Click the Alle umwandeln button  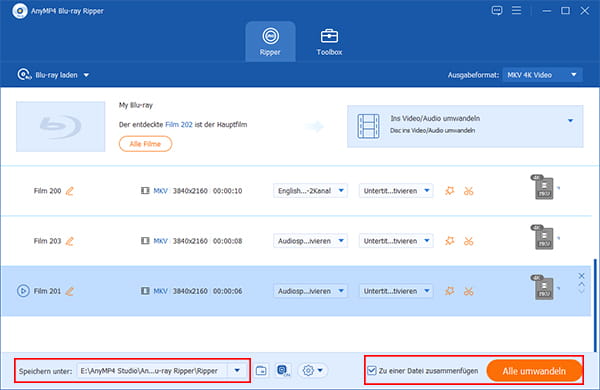(x=534, y=371)
